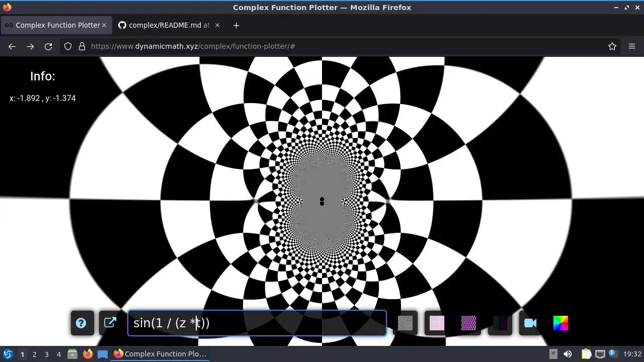Viewport: 644px width, 362px height.
Task: Open a new browser tab
Action: click(236, 25)
